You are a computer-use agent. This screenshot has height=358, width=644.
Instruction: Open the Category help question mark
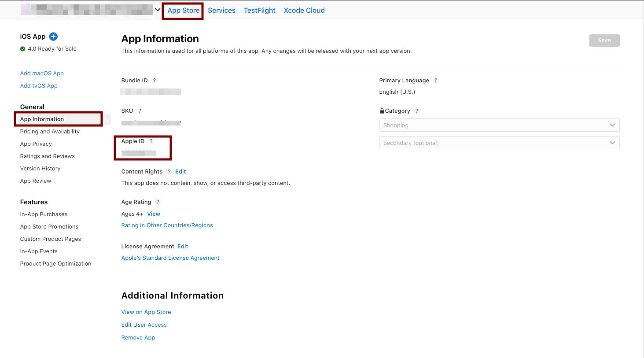coord(416,111)
